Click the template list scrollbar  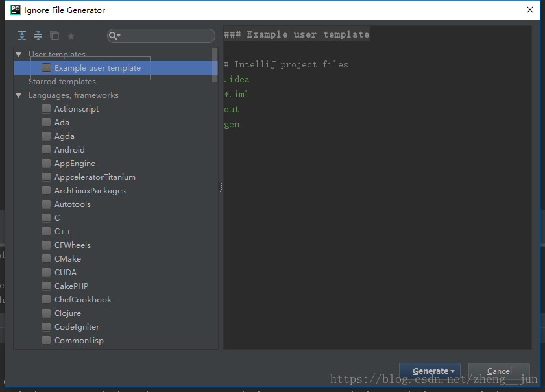[x=215, y=65]
